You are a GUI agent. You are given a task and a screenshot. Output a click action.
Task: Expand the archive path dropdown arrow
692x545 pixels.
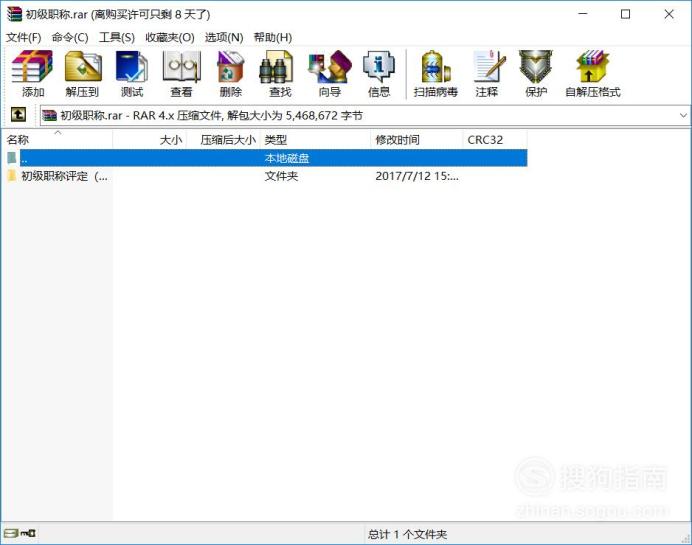pyautogui.click(x=683, y=116)
